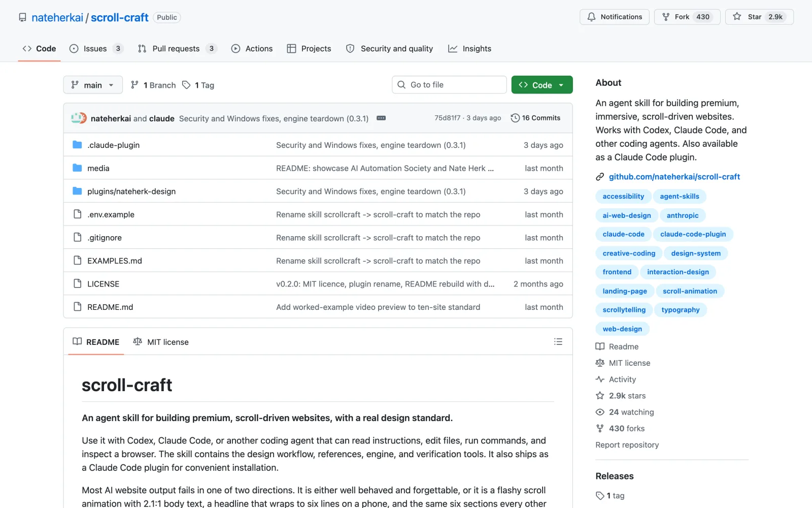Click the link icon beside github.com URL
The image size is (812, 508).
coord(600,177)
